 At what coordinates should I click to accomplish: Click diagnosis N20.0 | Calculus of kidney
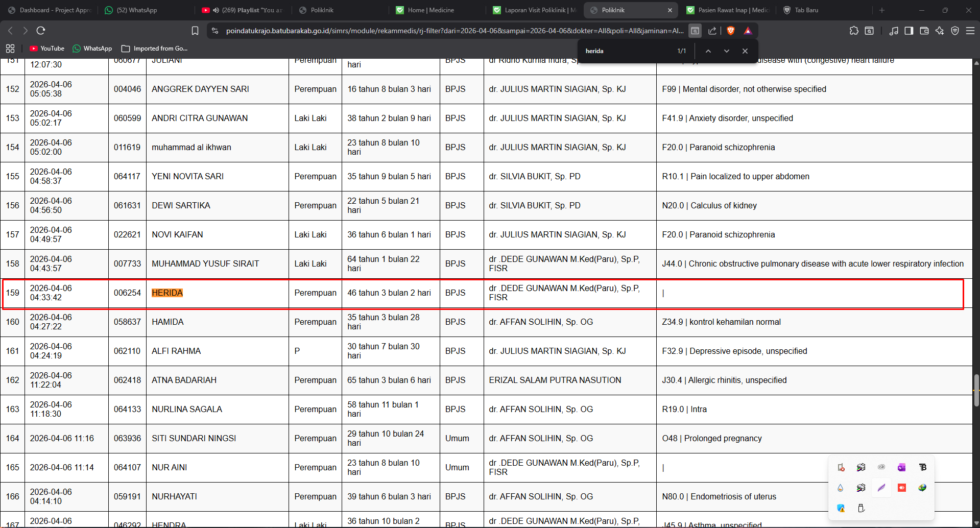click(709, 205)
